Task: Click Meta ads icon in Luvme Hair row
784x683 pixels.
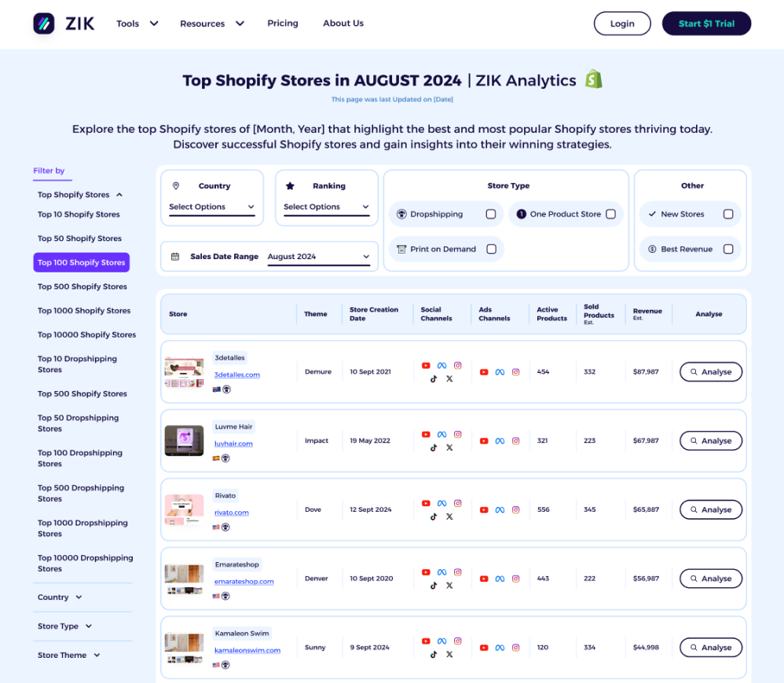Action: click(500, 440)
